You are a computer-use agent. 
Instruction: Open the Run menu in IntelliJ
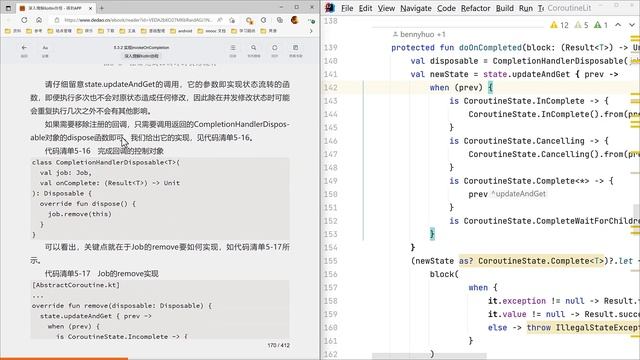coord(526,8)
